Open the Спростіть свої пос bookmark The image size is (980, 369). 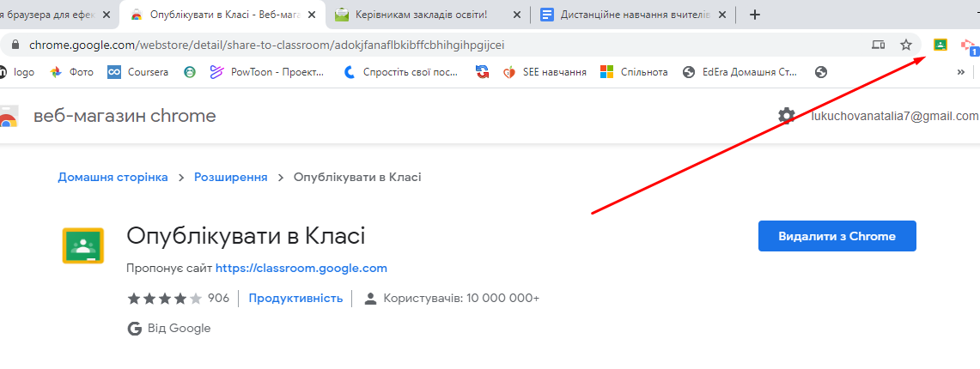pos(401,72)
